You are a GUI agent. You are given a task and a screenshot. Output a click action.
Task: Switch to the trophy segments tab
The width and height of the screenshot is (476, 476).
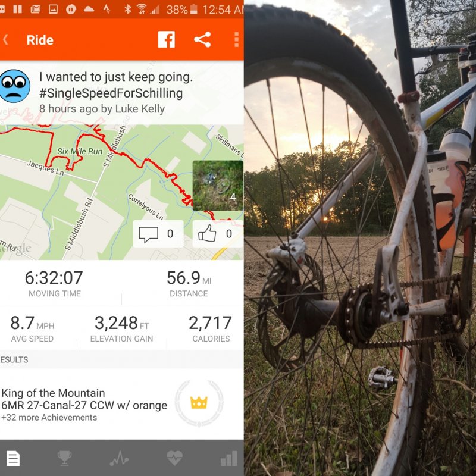pyautogui.click(x=64, y=458)
